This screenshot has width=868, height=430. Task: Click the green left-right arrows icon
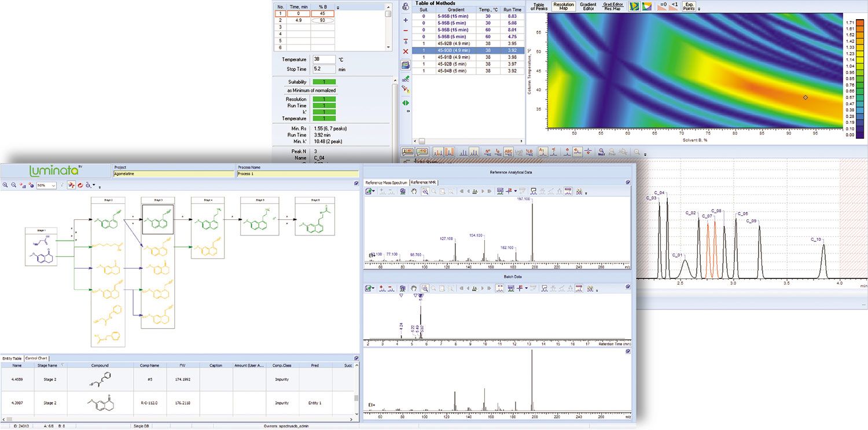[x=405, y=103]
